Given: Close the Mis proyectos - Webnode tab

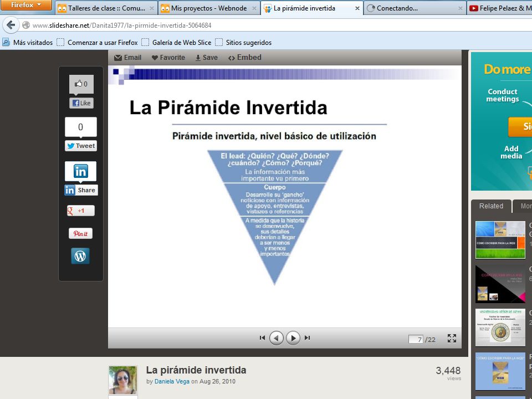Looking at the screenshot, I should [254, 8].
